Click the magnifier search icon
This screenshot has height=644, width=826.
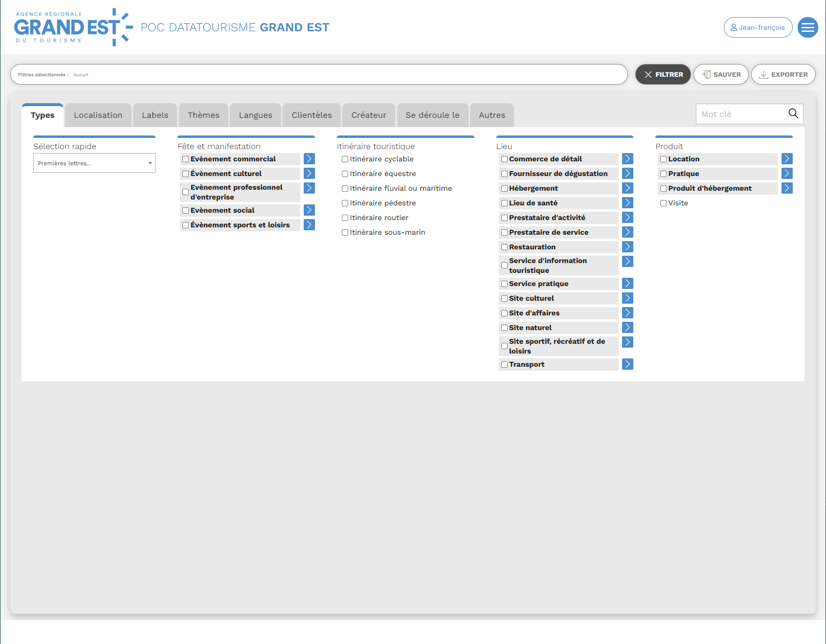793,113
